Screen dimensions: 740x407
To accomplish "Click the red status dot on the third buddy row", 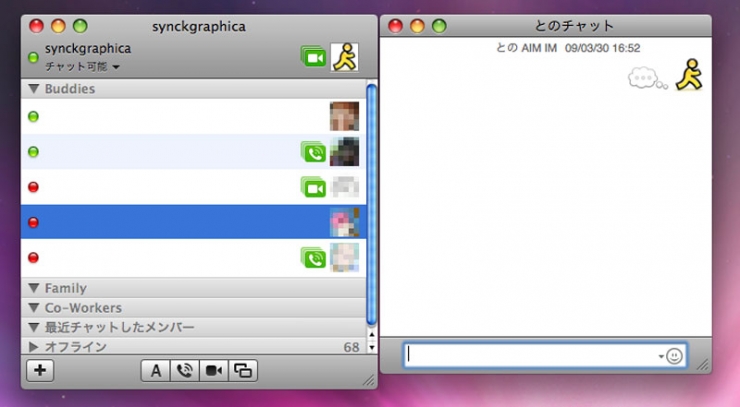I will [33, 187].
